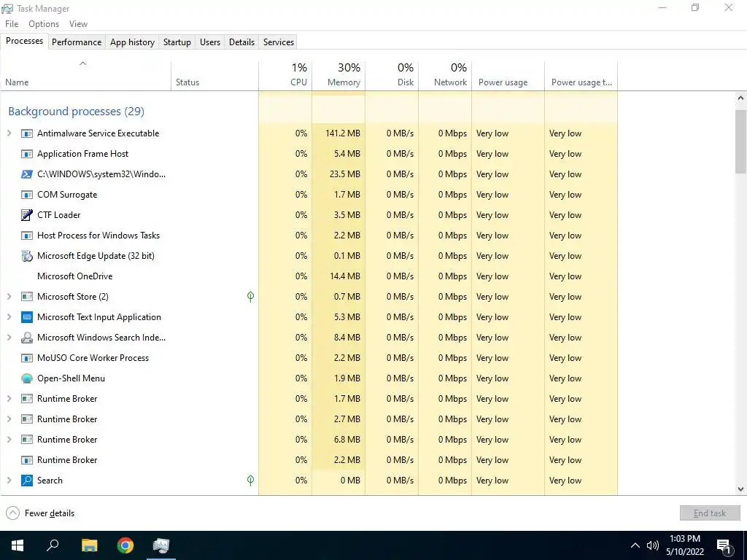Click the scrollbar up arrow
Image resolution: width=747 pixels, height=560 pixels.
pos(740,98)
